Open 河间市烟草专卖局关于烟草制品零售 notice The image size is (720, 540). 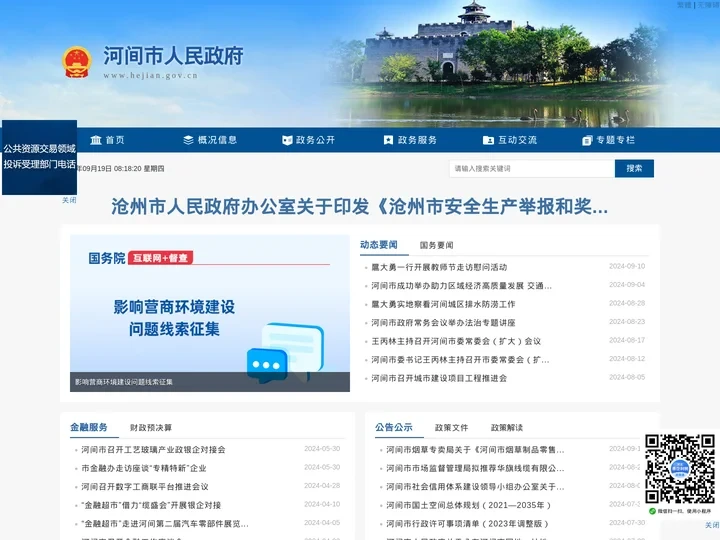point(475,450)
